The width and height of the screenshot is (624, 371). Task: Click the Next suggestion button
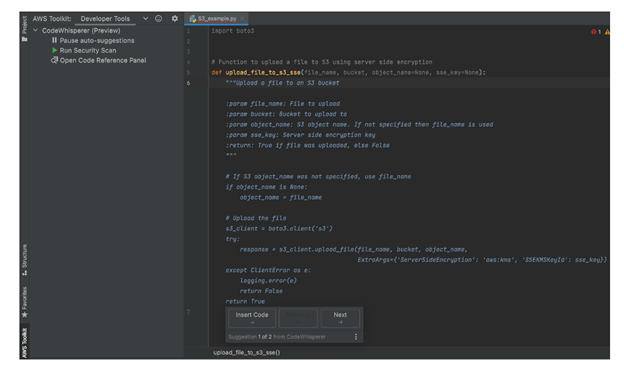point(340,318)
